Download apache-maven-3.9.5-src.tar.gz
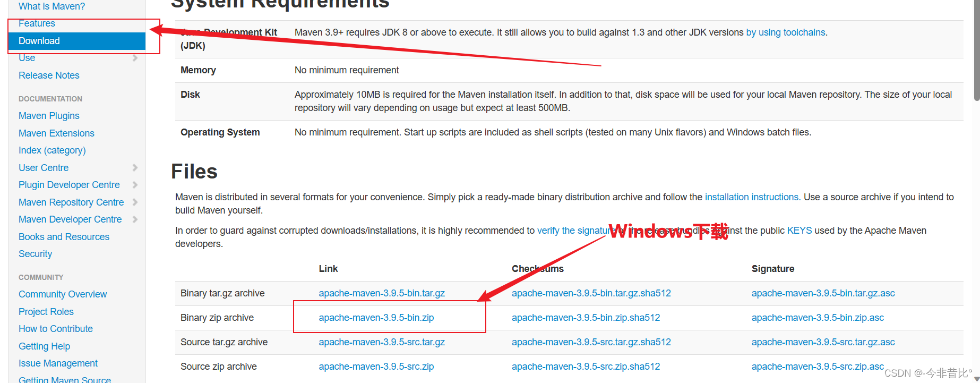The height and width of the screenshot is (383, 980). point(382,342)
